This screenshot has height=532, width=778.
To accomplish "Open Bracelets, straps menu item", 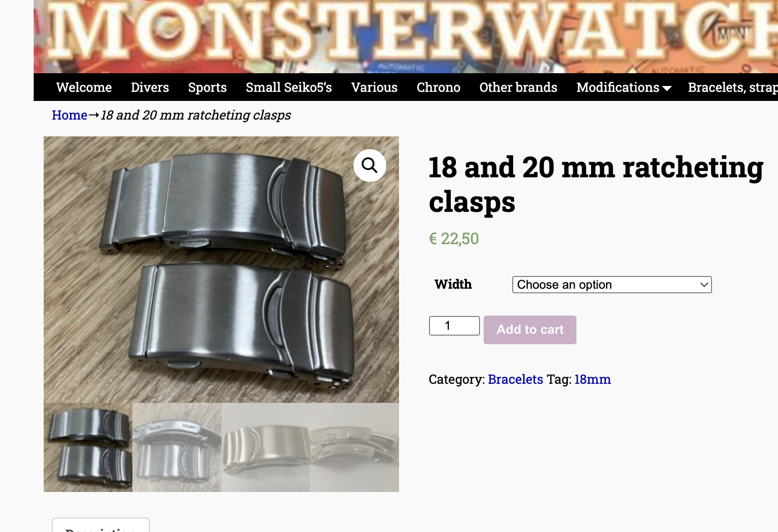I will click(x=733, y=87).
